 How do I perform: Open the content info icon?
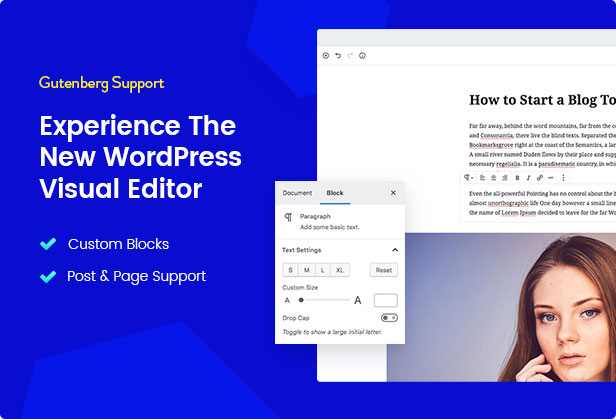point(362,55)
